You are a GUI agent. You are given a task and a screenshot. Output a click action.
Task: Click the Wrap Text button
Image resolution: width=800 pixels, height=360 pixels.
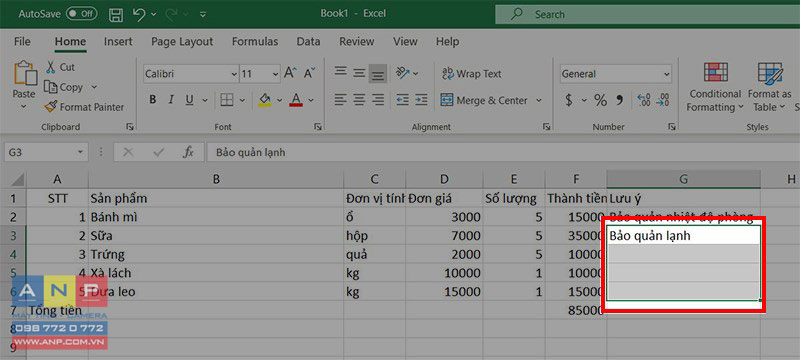click(x=472, y=74)
